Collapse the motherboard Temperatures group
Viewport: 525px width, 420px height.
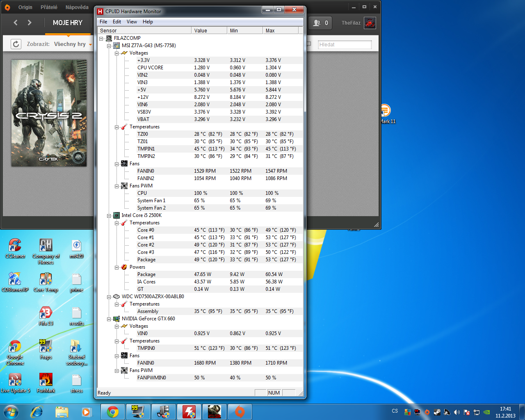coord(116,127)
